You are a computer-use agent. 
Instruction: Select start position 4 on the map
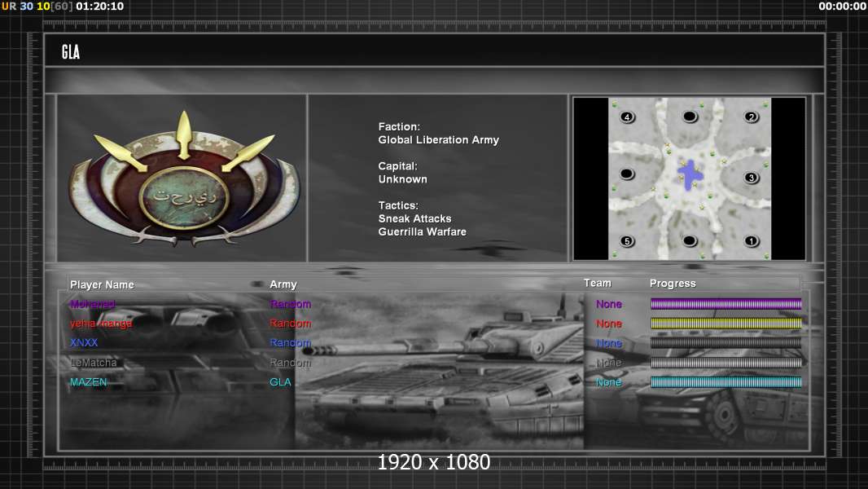(627, 117)
